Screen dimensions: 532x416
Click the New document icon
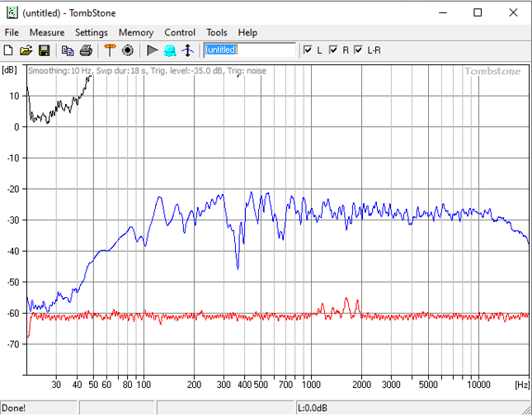8,50
